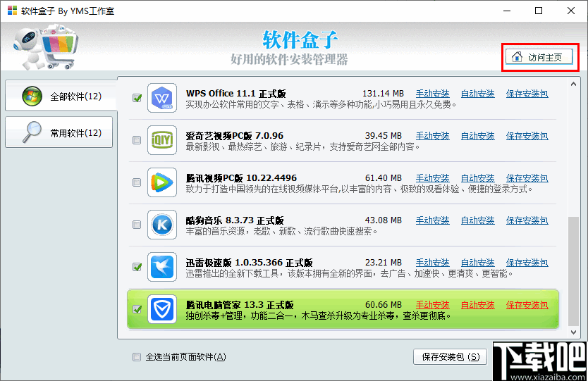Click the list scrollbar down arrow
Image resolution: width=588 pixels, height=381 pixels.
point(573,332)
